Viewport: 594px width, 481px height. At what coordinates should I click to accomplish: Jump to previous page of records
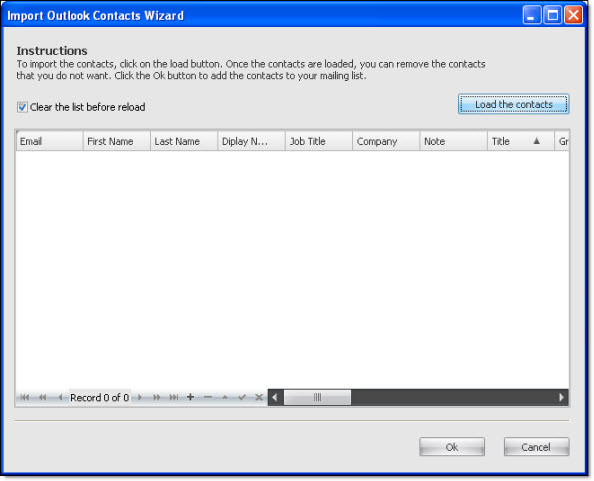tap(42, 398)
